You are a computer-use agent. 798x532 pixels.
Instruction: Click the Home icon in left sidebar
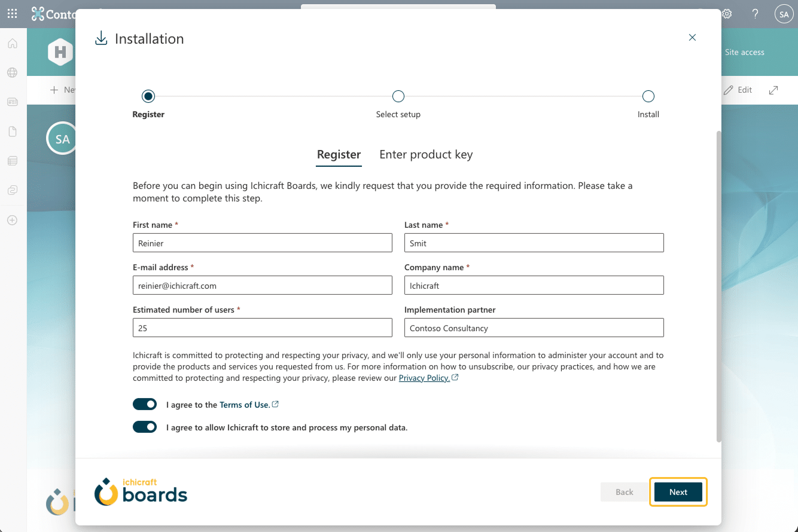coord(12,44)
